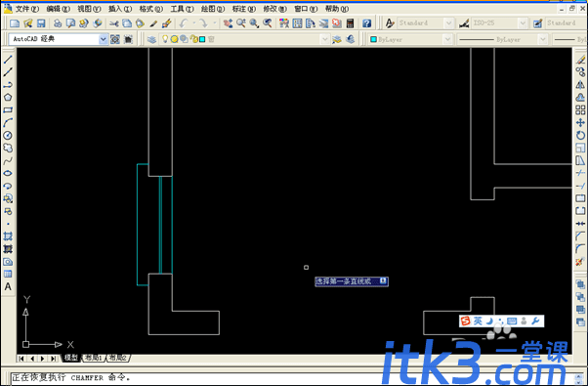Select the Hatch tool
The image size is (588, 386).
[x=8, y=236]
